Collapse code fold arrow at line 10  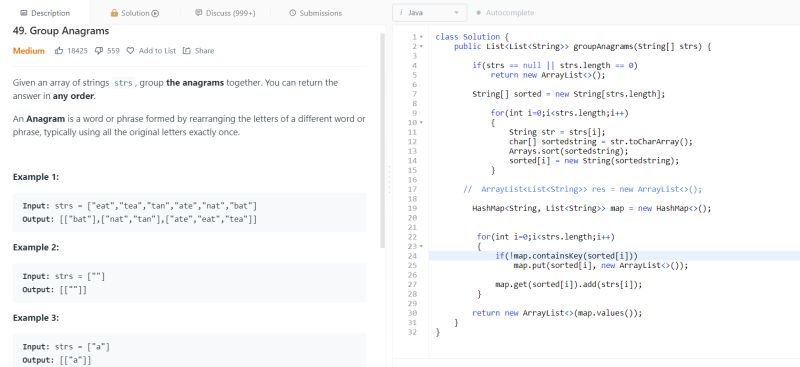421,123
